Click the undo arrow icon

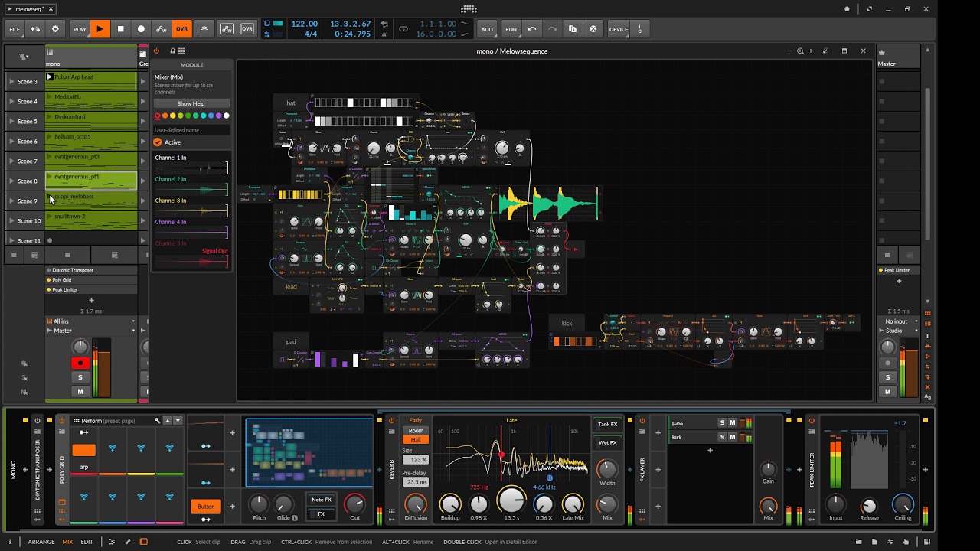[532, 29]
